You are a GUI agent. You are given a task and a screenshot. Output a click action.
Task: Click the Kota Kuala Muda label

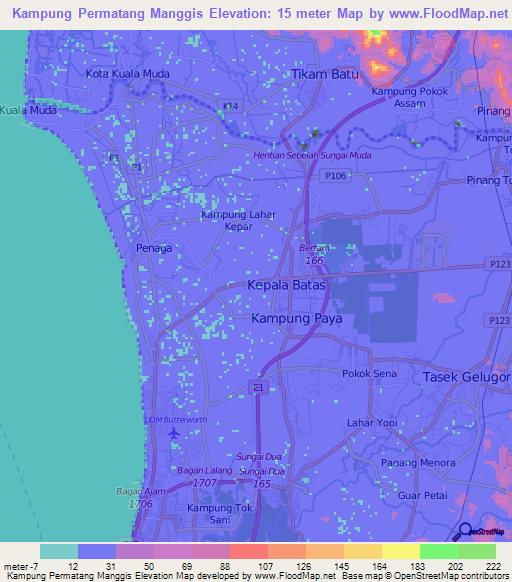(x=128, y=74)
